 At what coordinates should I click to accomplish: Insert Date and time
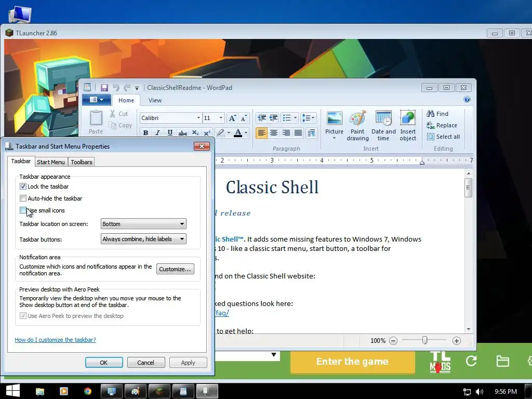[x=383, y=126]
